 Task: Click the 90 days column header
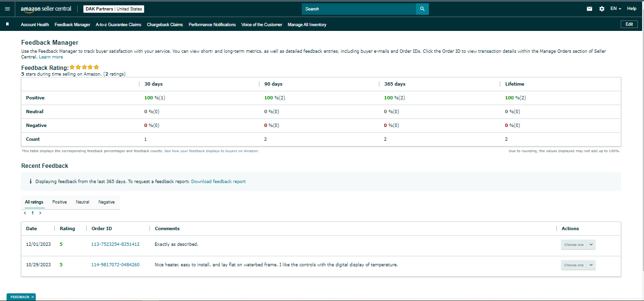click(x=273, y=84)
